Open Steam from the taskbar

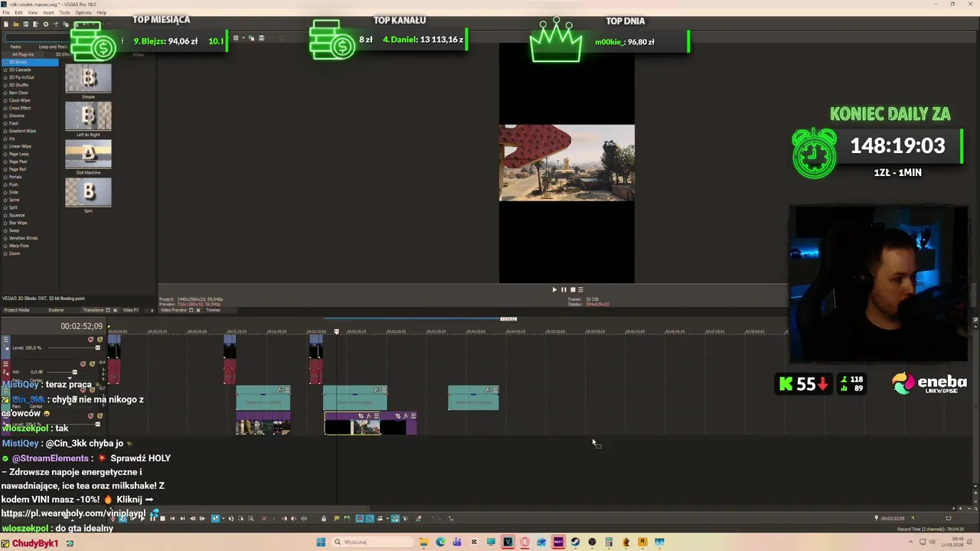575,542
